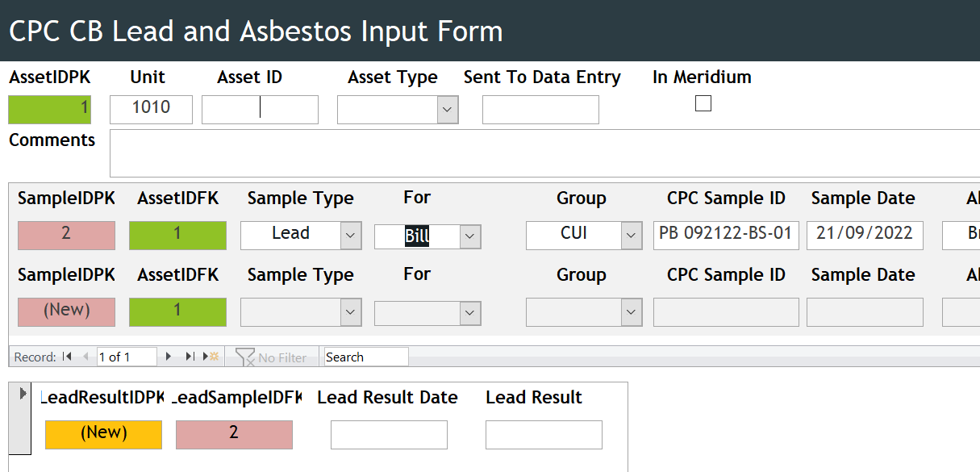The height and width of the screenshot is (472, 980).
Task: Create new blank record icon
Action: (x=211, y=357)
